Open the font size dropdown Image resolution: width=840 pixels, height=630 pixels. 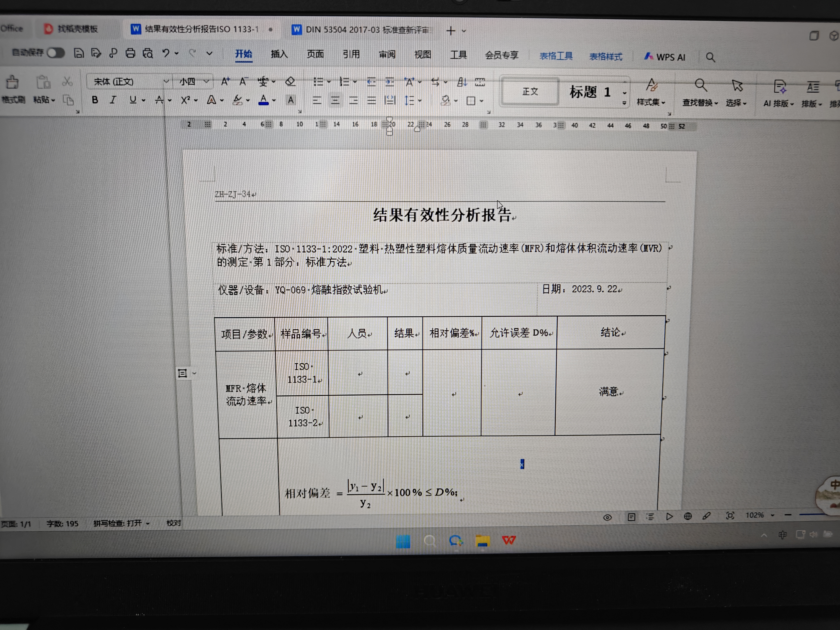[x=206, y=81]
